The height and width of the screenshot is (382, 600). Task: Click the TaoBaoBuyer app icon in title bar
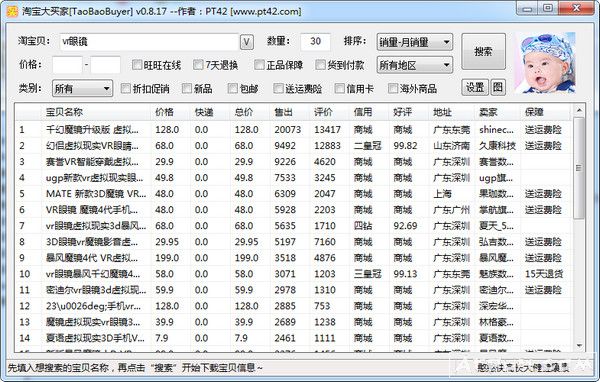[12, 11]
